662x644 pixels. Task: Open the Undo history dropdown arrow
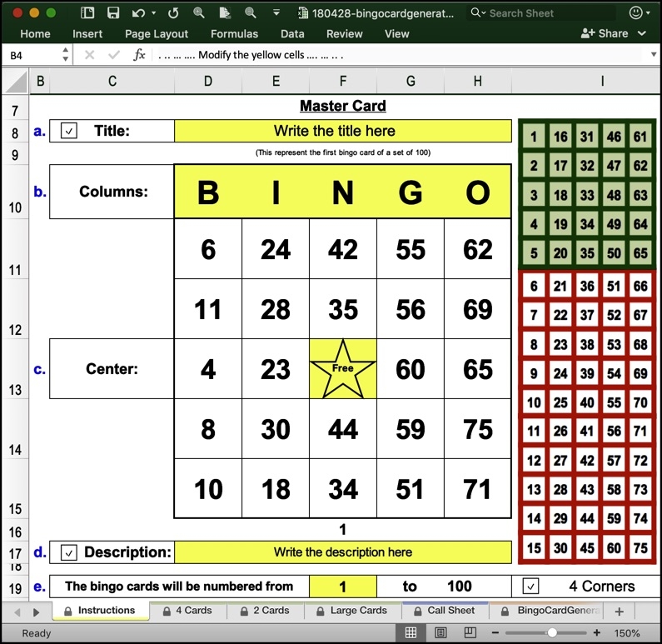154,13
